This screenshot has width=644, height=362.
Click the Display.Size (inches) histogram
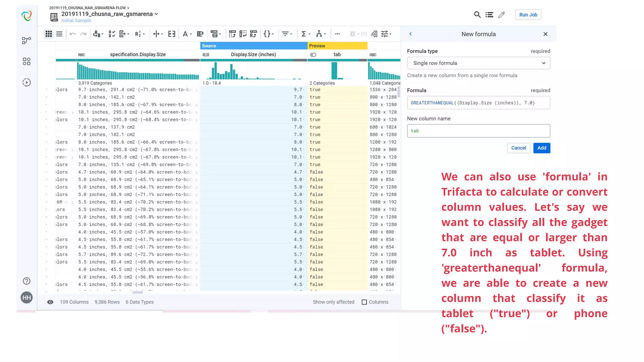click(253, 71)
